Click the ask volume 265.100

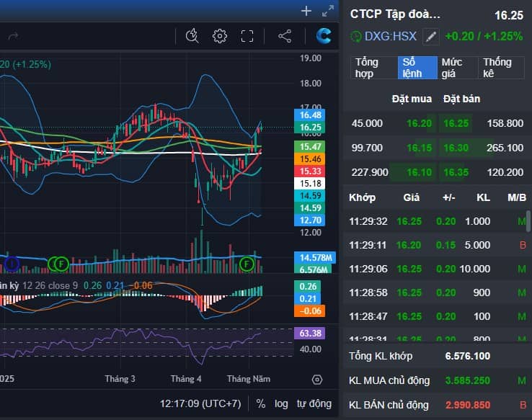point(505,148)
